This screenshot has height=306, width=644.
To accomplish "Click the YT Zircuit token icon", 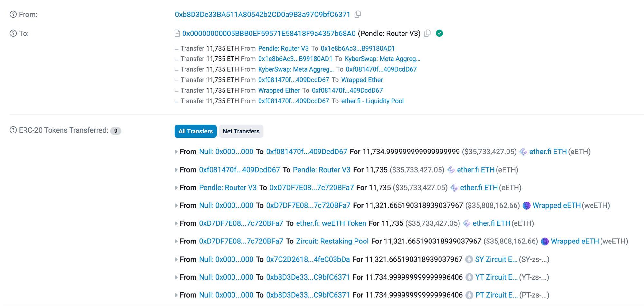I will coord(469,277).
